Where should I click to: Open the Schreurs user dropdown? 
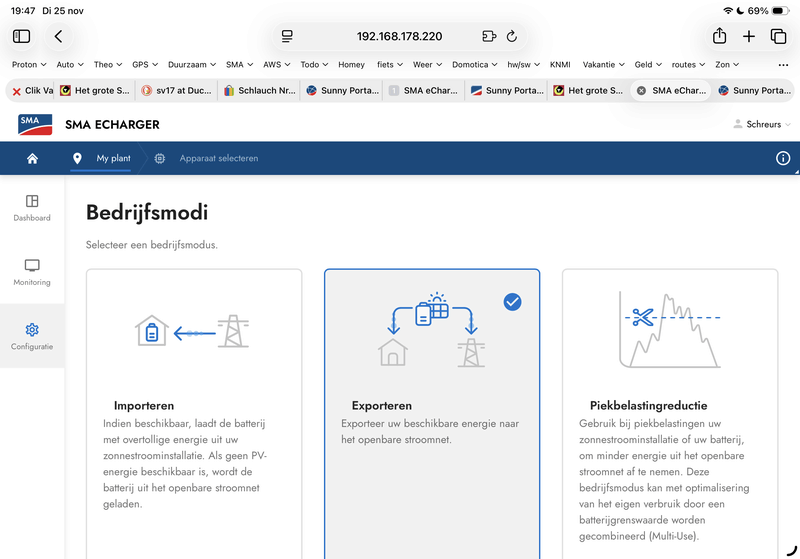pyautogui.click(x=762, y=124)
